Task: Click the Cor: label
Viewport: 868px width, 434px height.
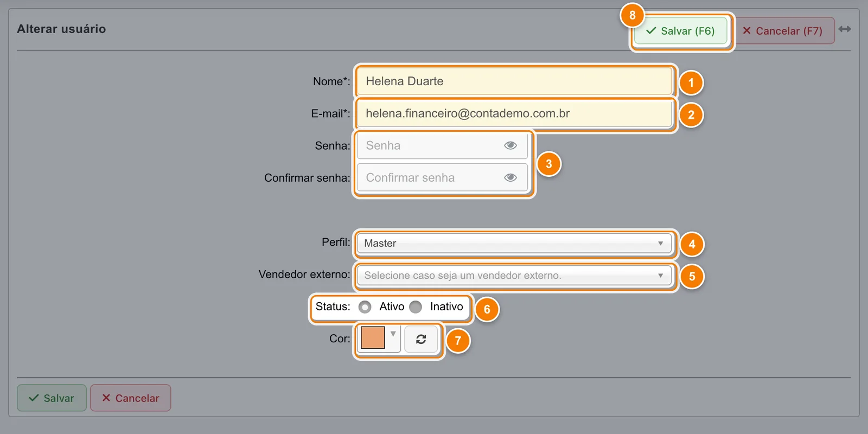Action: [x=340, y=339]
